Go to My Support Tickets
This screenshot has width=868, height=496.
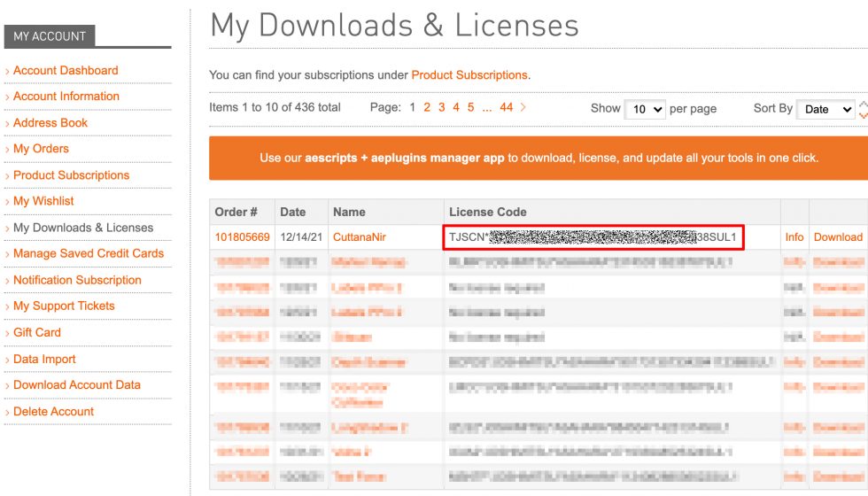(64, 306)
